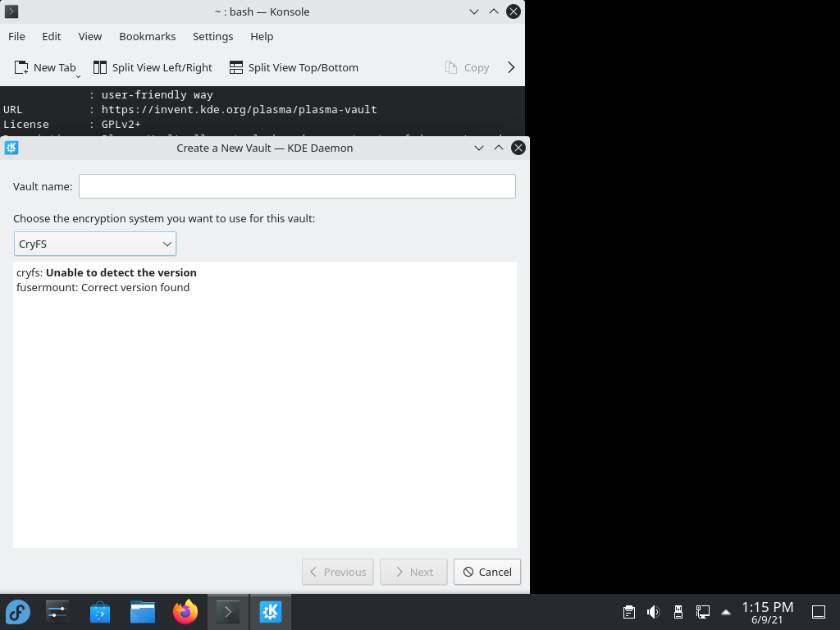Minimize the Konsole window
The image size is (840, 630).
(474, 11)
